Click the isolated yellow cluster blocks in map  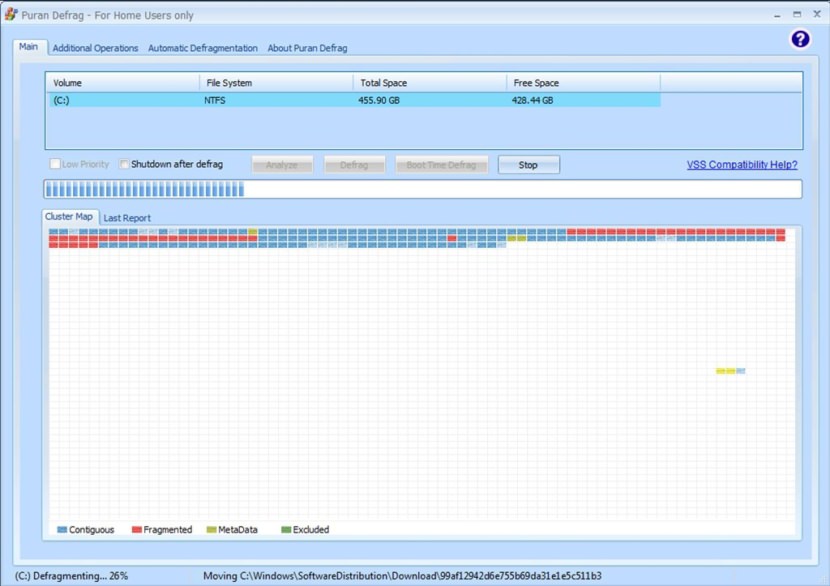726,371
